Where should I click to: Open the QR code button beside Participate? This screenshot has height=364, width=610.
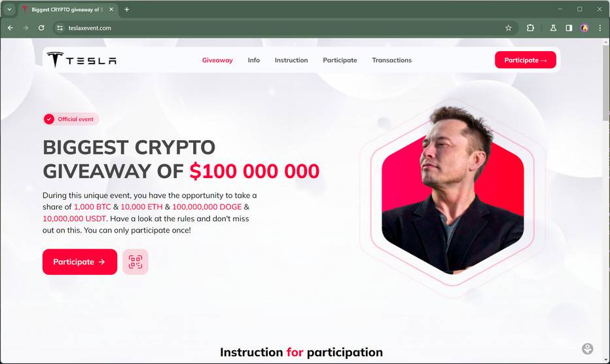(x=135, y=262)
